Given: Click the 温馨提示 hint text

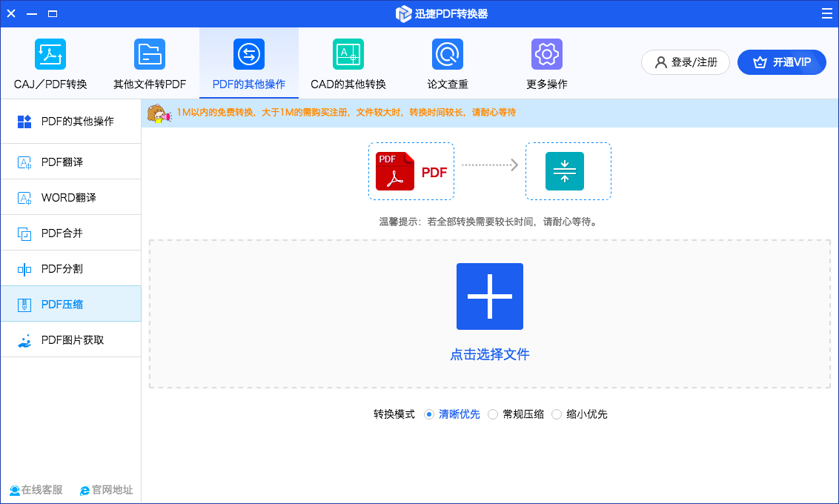Looking at the screenshot, I should point(488,222).
